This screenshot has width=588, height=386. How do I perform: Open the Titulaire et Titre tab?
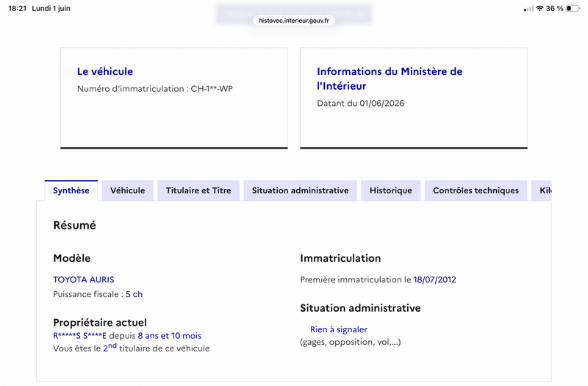(x=198, y=190)
